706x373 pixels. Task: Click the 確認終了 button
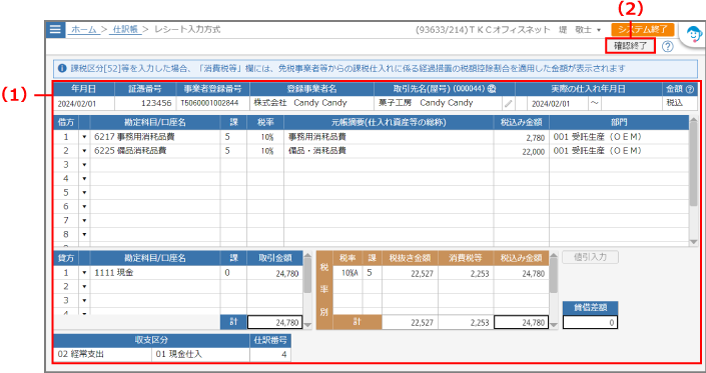point(630,46)
